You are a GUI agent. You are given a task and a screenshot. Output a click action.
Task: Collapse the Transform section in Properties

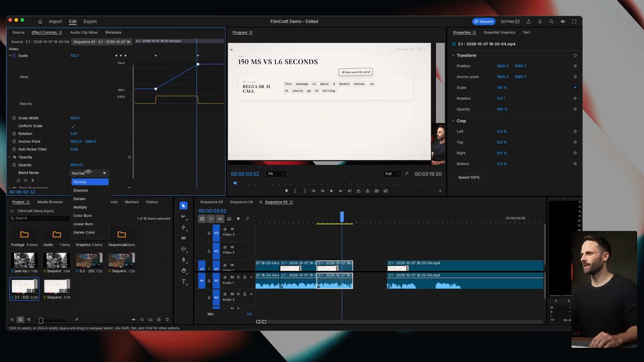click(x=453, y=55)
